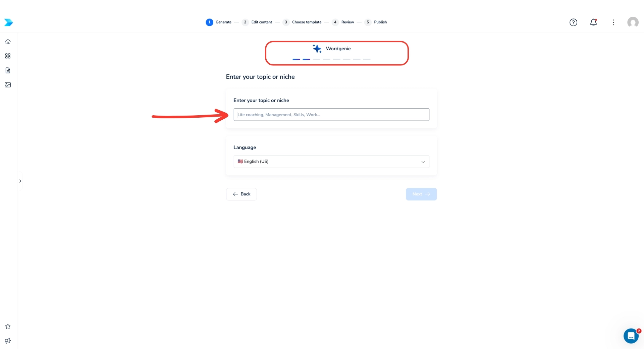The width and height of the screenshot is (644, 362).
Task: Focus the topic or niche input field
Action: (331, 115)
